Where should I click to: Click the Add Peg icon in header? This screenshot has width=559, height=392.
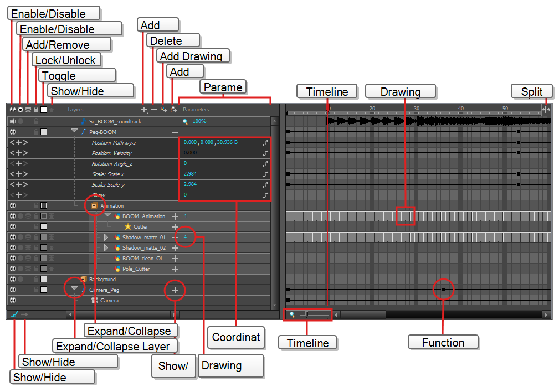[174, 110]
